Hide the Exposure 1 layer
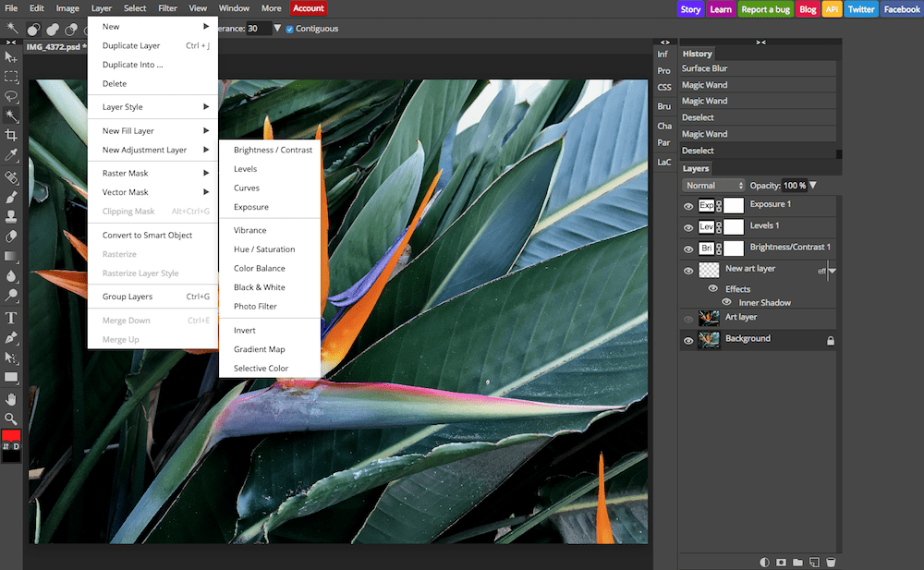Screen dimensions: 924x570 (688, 206)
